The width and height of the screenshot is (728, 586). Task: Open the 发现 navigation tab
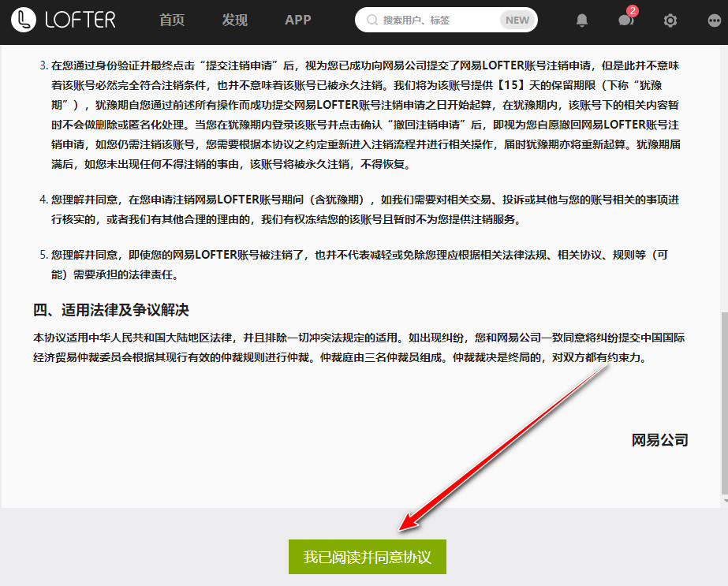(x=234, y=20)
